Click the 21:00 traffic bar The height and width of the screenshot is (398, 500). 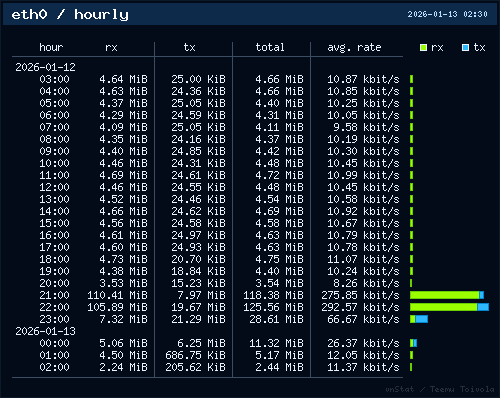pos(447,295)
